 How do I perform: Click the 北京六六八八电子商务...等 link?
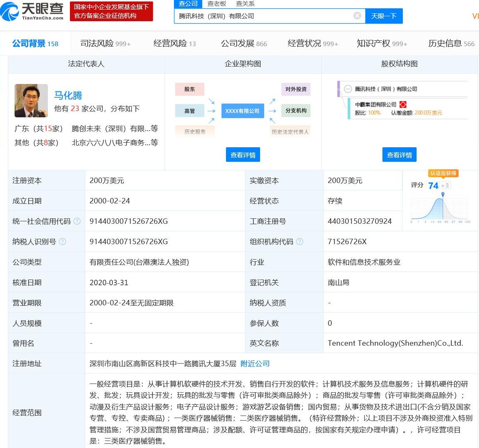click(115, 143)
